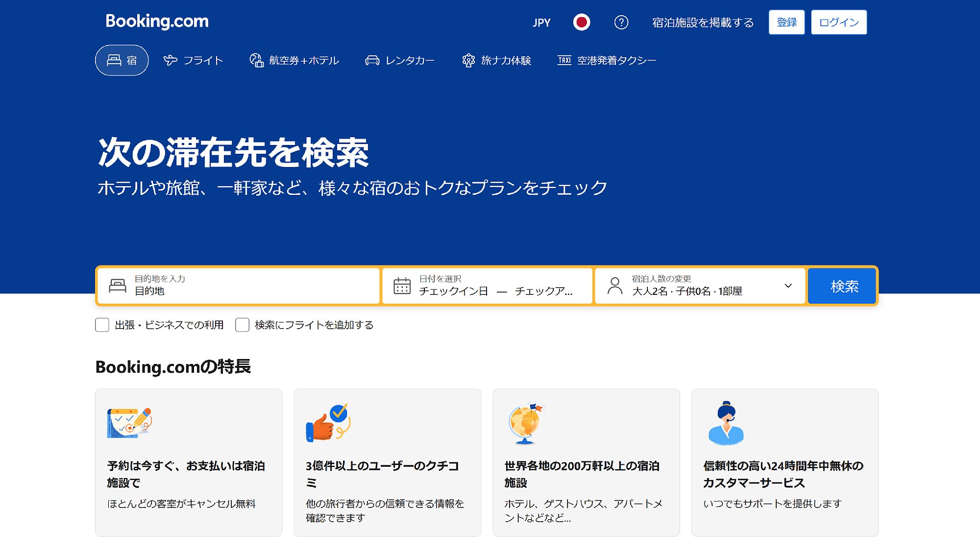
Task: Click the ほとんどの客室がキャンセル無料 description
Action: pos(181,503)
